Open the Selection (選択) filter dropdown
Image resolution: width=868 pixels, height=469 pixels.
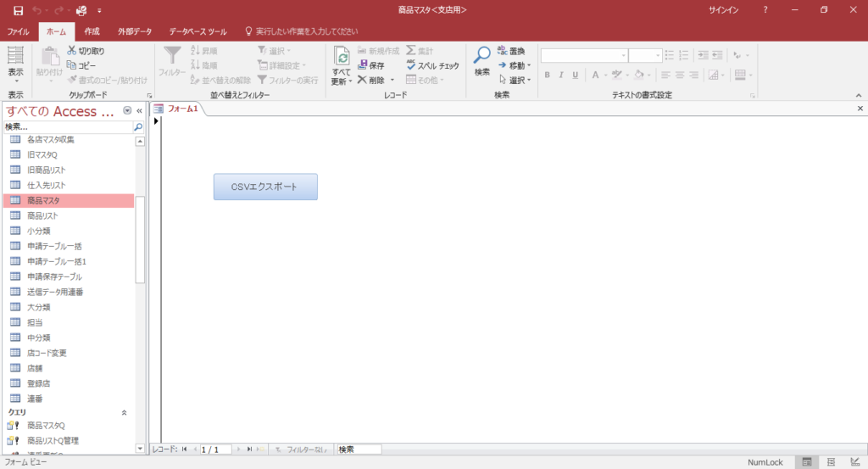(x=275, y=50)
